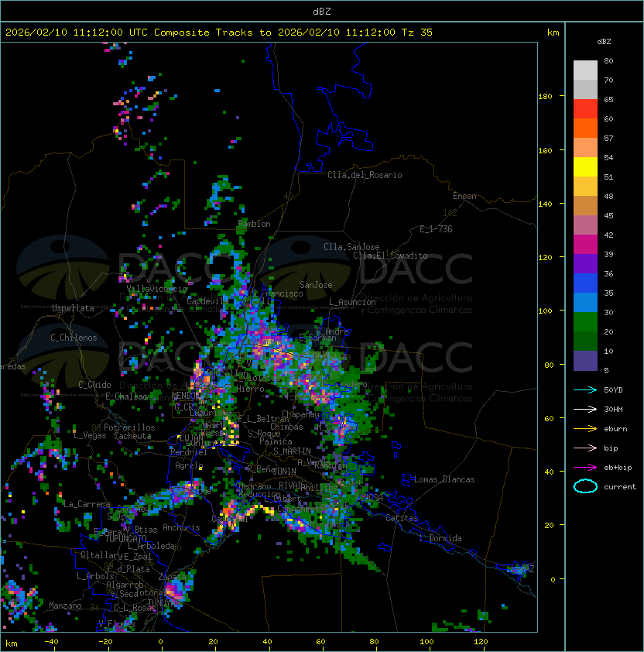The width and height of the screenshot is (644, 652).
Task: Click the Chapanay place label
Action: click(300, 414)
